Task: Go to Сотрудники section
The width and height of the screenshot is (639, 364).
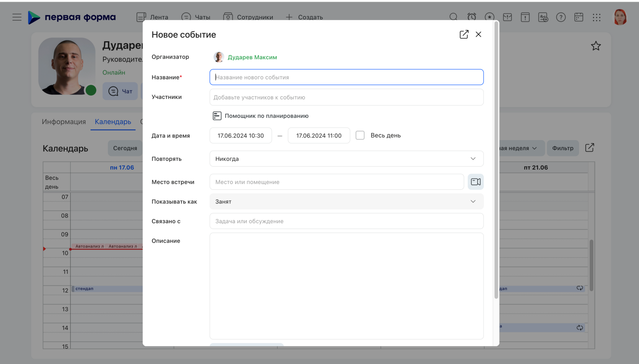Action: (x=248, y=17)
